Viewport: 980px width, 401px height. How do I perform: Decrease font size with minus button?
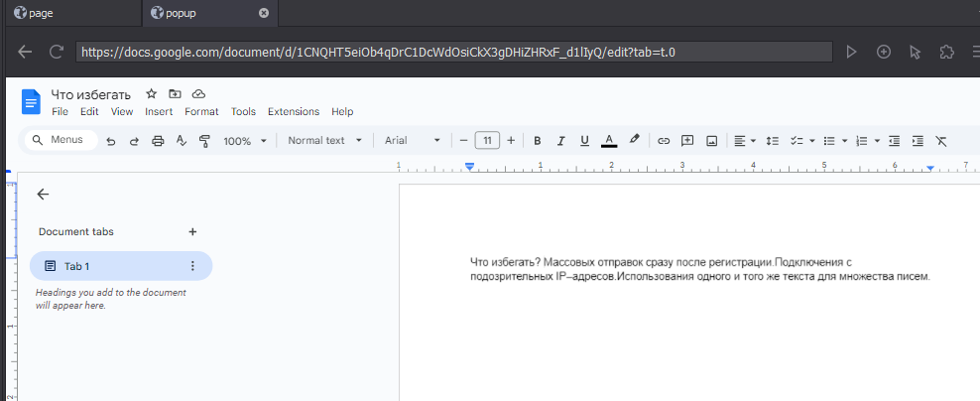(463, 141)
